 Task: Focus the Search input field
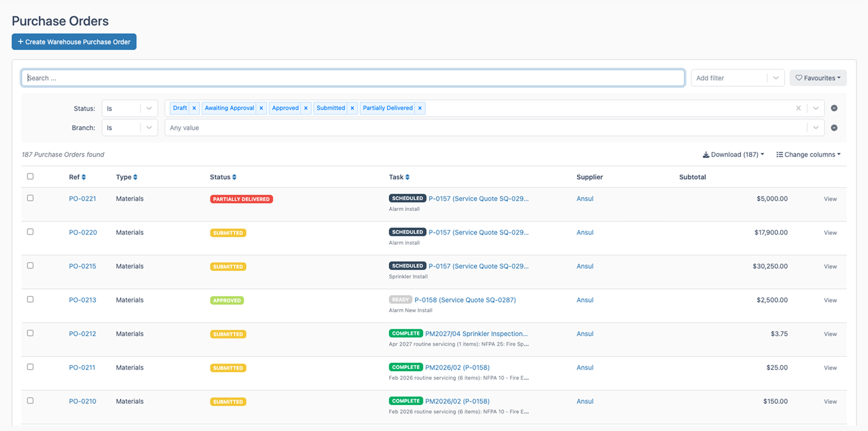(353, 78)
